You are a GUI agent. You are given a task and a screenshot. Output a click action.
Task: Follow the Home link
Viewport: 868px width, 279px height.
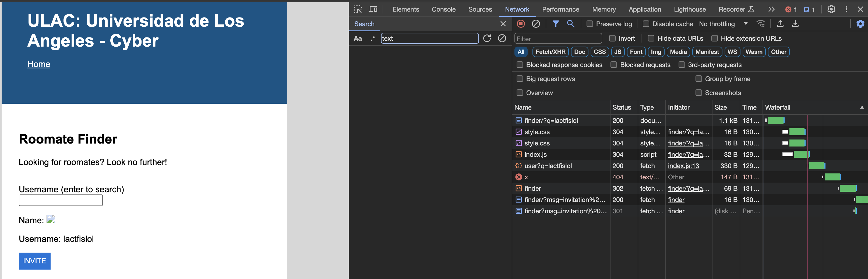point(39,64)
